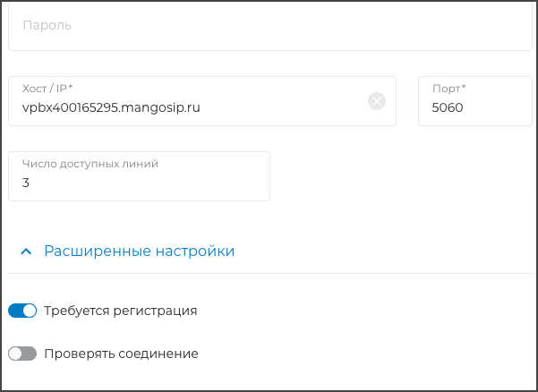
Task: Click the value 3 in lines field
Action: 26,183
